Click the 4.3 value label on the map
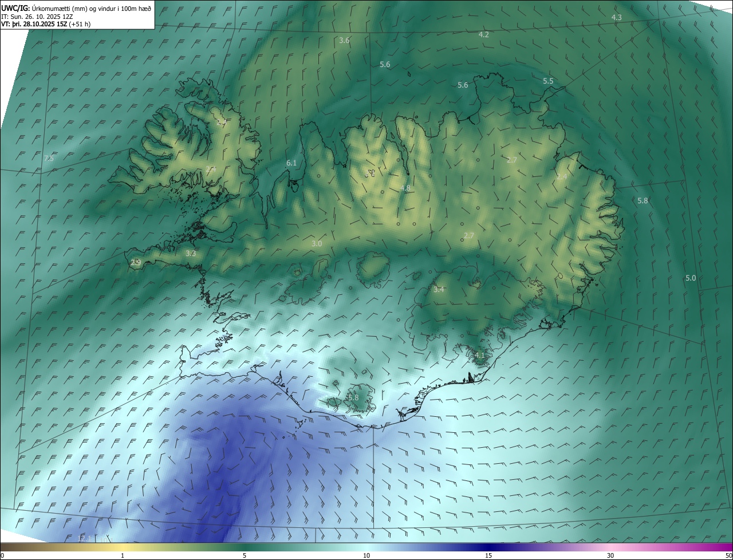733x560 pixels. (x=616, y=18)
